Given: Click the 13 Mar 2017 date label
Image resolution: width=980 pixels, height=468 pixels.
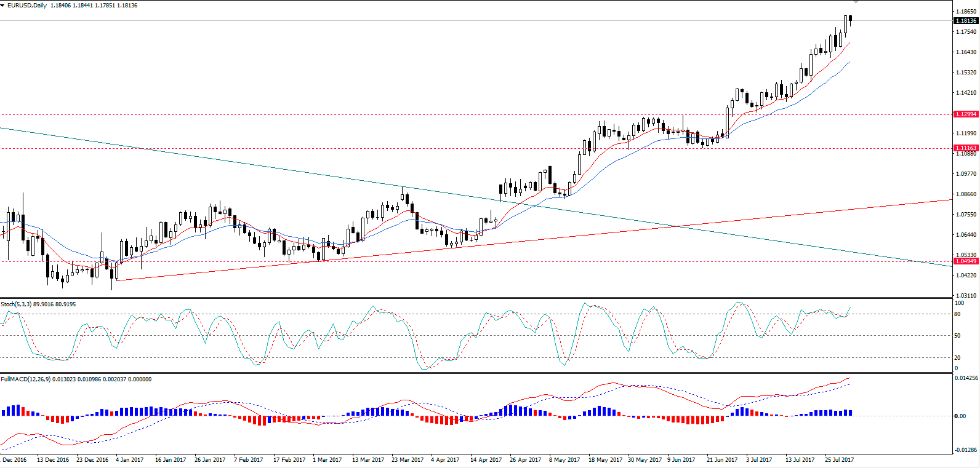Looking at the screenshot, I should (x=367, y=460).
